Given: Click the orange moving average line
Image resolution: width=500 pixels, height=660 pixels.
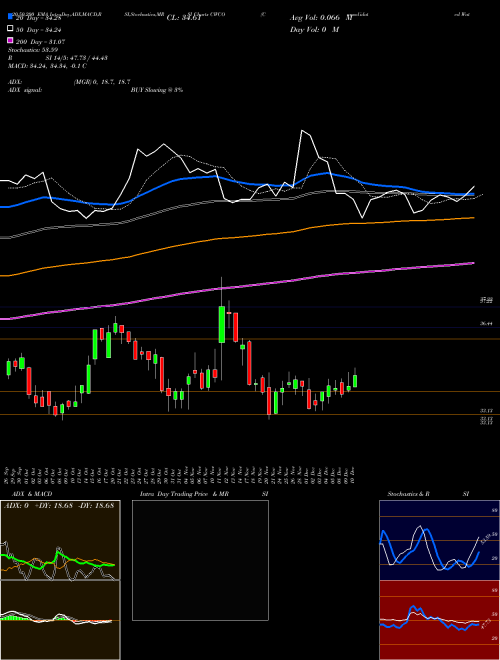Looking at the screenshot, I should click(236, 238).
